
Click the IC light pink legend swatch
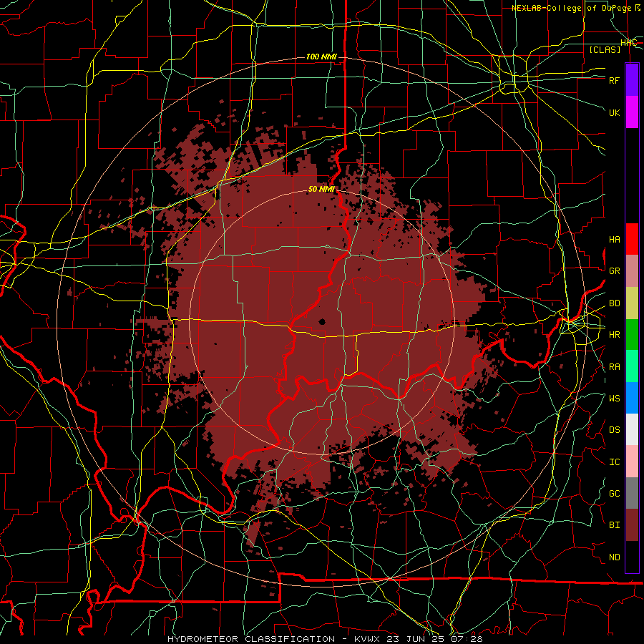pos(632,462)
